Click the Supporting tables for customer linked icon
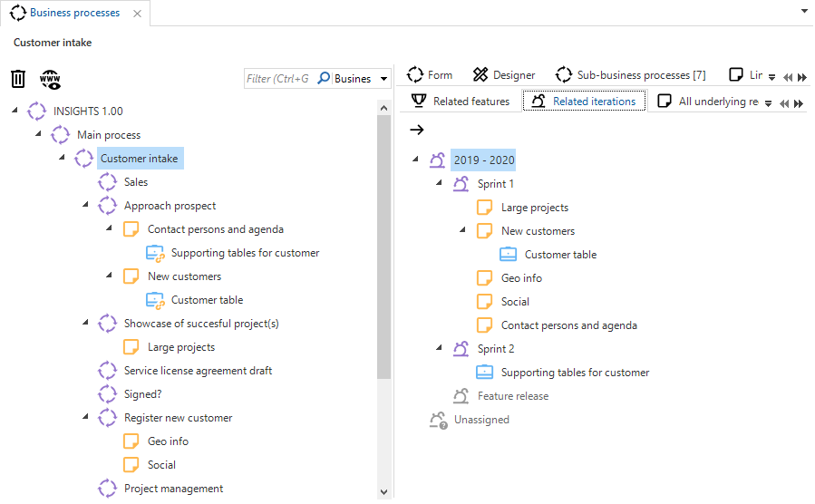Image resolution: width=815 pixels, height=504 pixels. coord(155,253)
